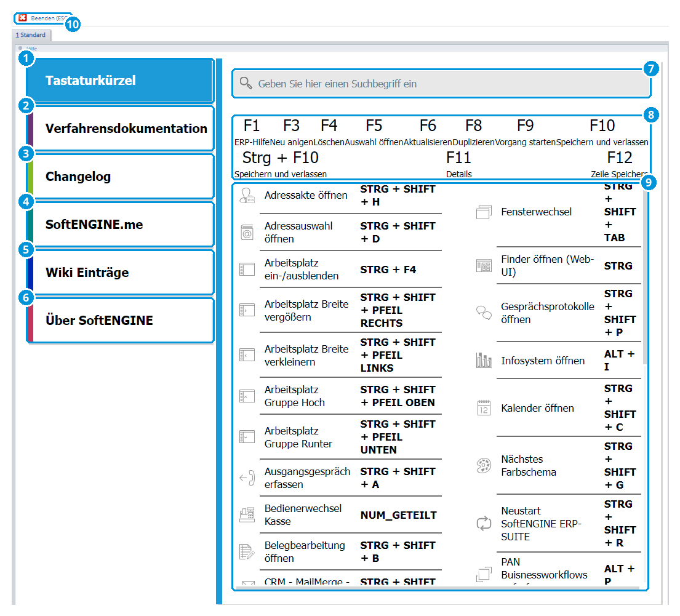This screenshot has height=616, width=680.
Task: Show the Changelog section
Action: pyautogui.click(x=120, y=177)
